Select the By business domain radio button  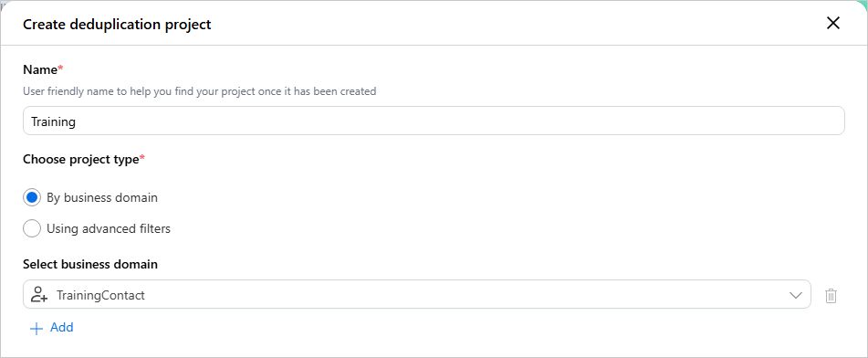pos(32,197)
